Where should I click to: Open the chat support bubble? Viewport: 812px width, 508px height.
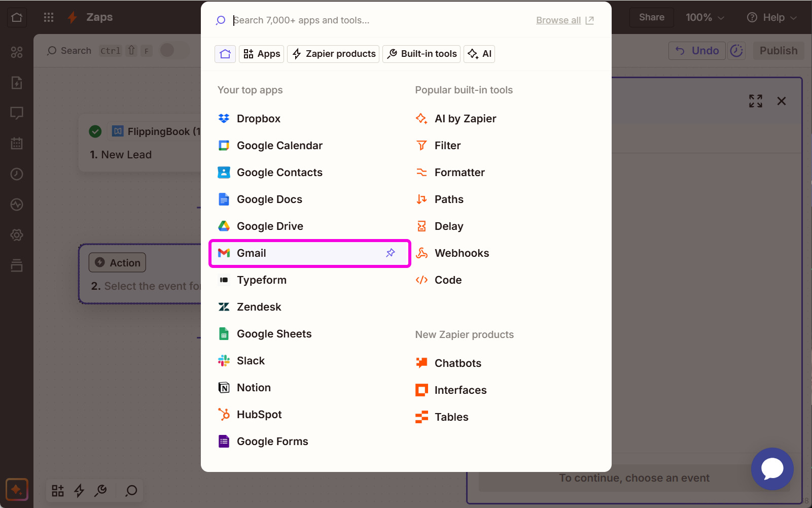point(772,469)
